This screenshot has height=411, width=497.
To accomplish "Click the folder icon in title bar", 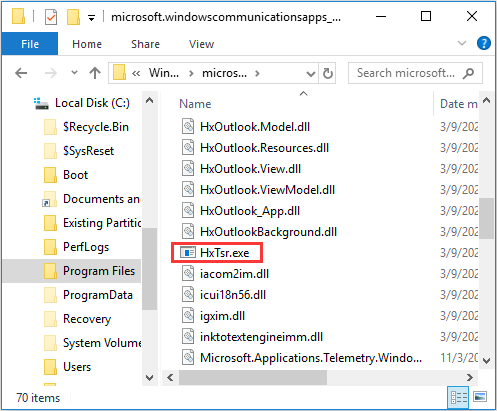I will (x=19, y=17).
